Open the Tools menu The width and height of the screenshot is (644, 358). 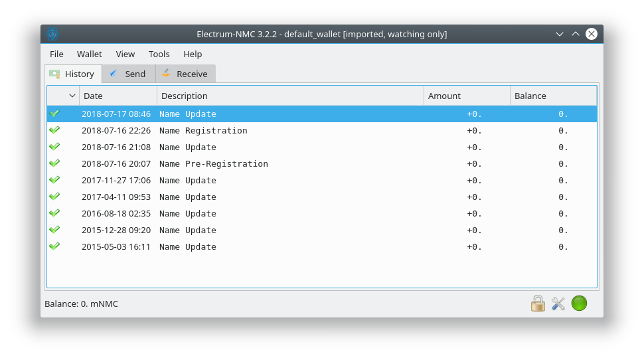[159, 54]
